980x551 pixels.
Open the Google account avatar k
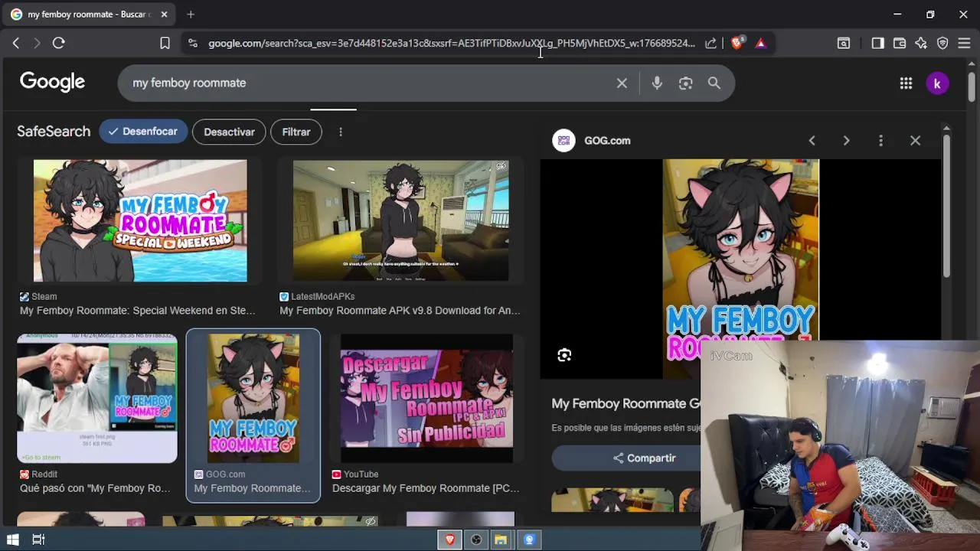(x=937, y=83)
